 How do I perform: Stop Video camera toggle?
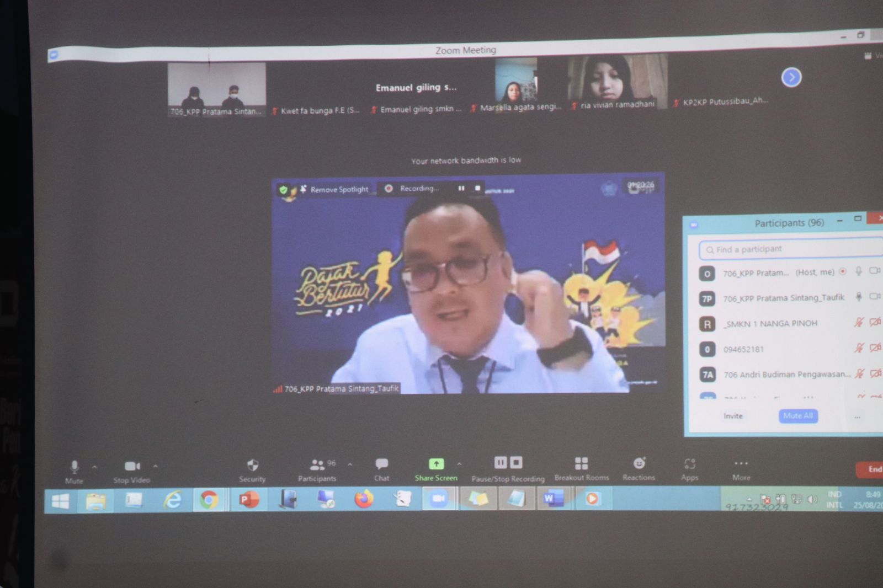[x=132, y=467]
